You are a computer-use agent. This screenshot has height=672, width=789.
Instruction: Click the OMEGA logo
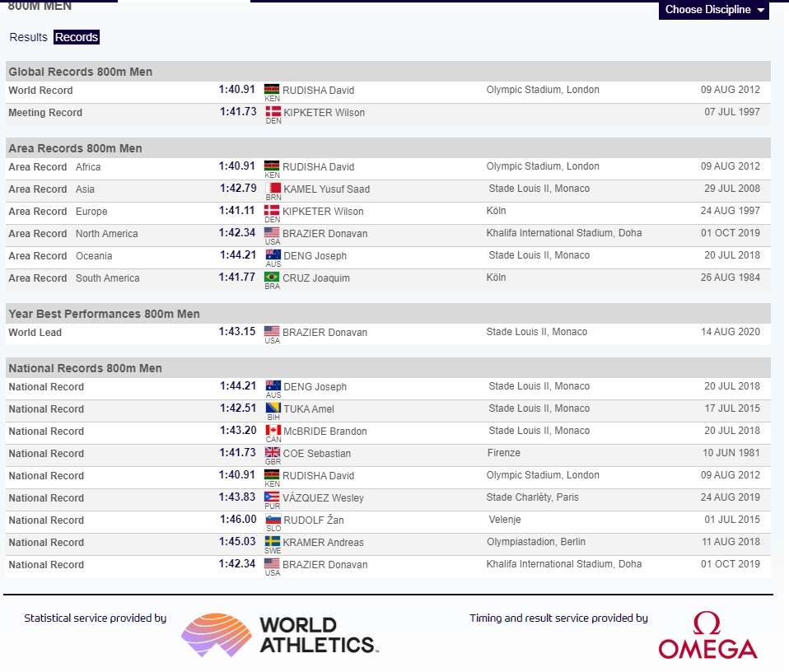707,636
